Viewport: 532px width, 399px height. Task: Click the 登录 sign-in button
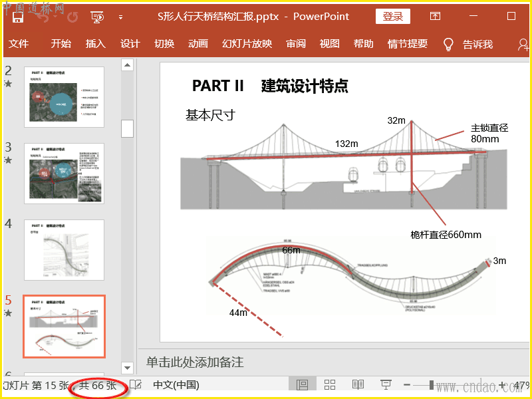(392, 16)
